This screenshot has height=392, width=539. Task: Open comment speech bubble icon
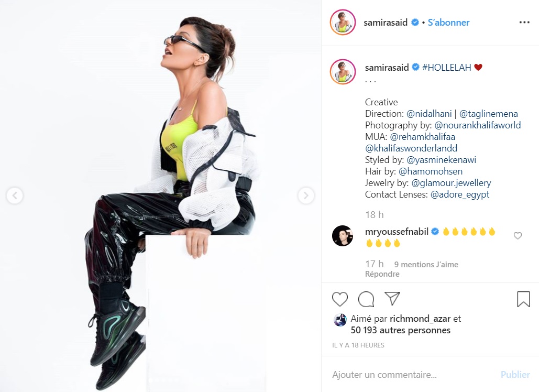366,299
